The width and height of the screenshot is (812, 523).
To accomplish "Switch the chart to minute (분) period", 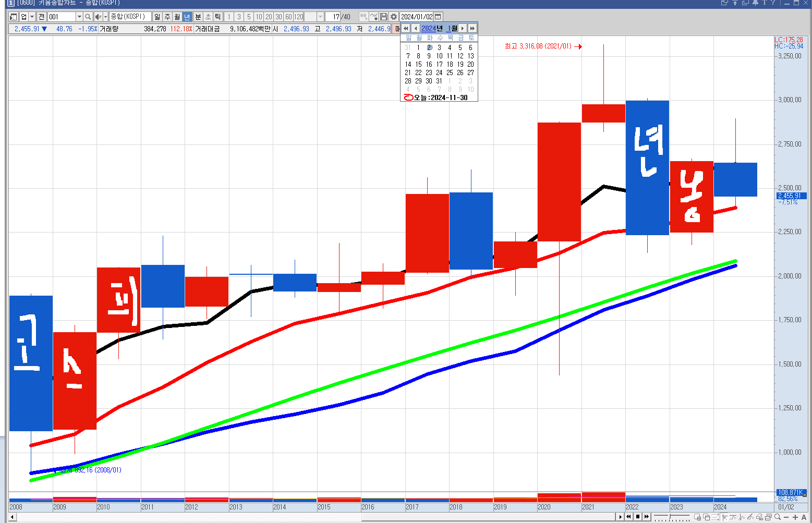I will 198,17.
